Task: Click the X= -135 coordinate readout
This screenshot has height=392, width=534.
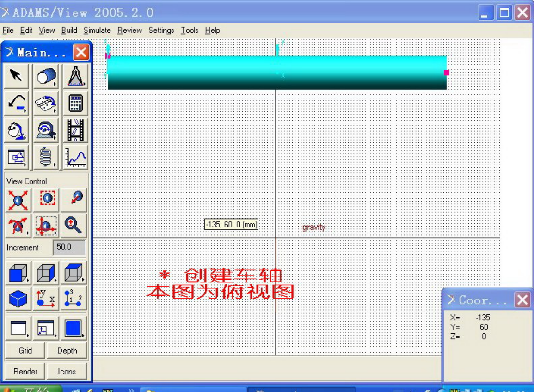Action: click(x=470, y=318)
